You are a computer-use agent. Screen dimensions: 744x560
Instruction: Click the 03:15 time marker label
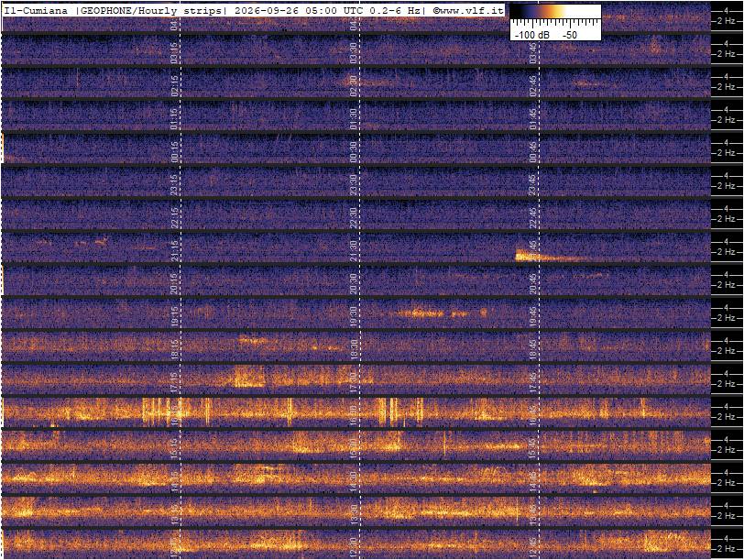[x=174, y=52]
